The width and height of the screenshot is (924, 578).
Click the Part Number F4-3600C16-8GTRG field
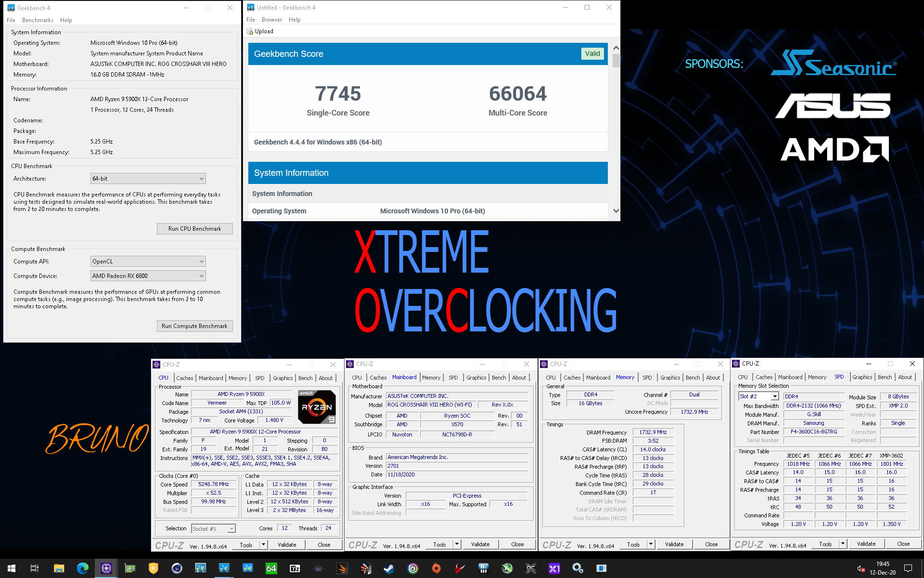click(814, 432)
